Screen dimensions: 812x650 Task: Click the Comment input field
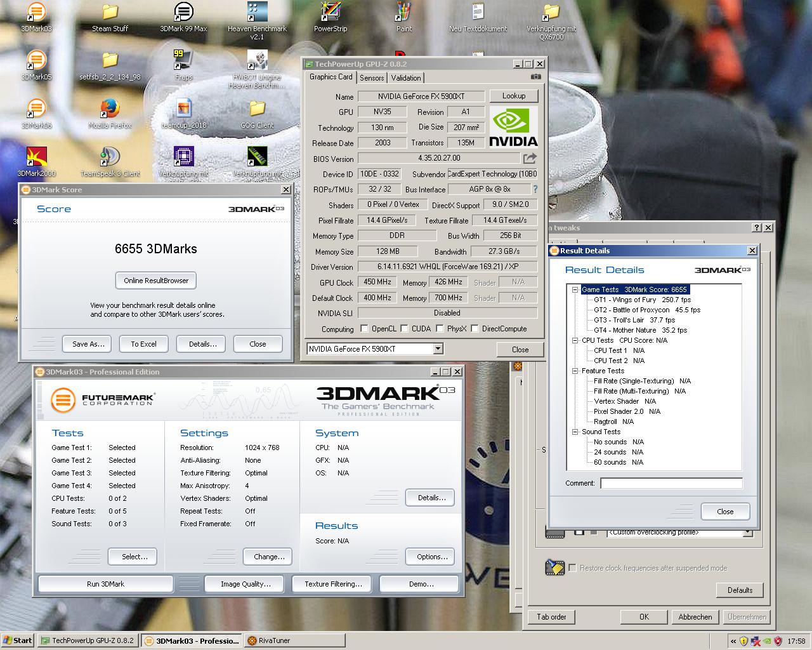click(x=671, y=484)
